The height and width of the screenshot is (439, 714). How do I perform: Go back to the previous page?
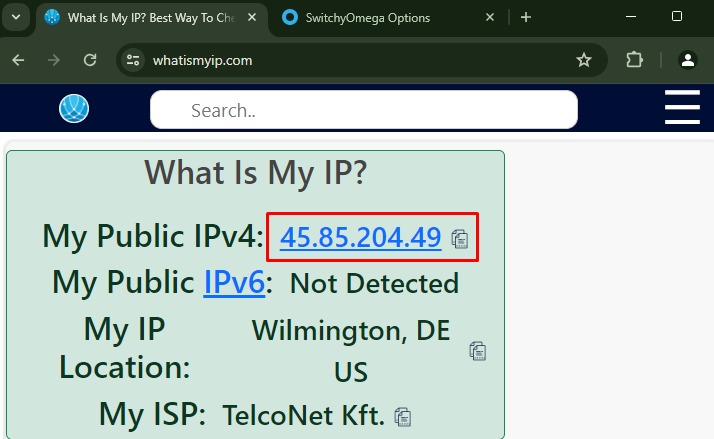[x=18, y=60]
